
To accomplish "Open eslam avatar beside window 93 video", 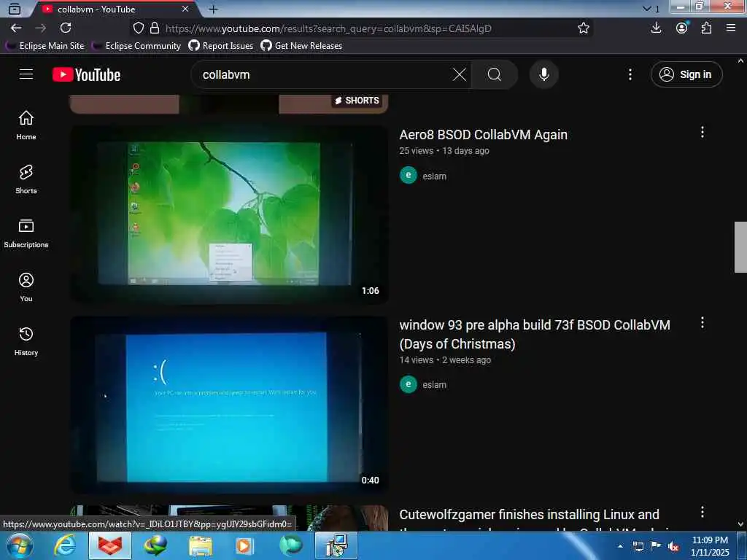I will click(x=409, y=384).
